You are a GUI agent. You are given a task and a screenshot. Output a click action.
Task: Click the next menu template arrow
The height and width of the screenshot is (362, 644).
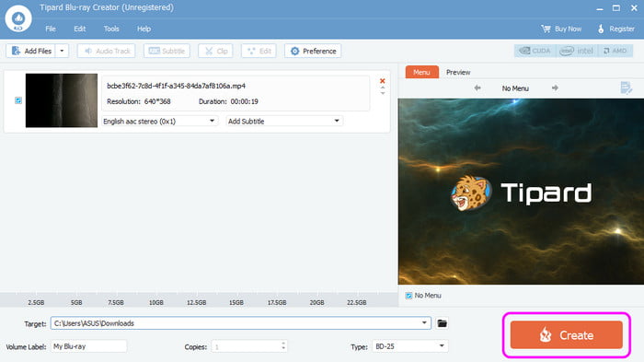[x=555, y=88]
